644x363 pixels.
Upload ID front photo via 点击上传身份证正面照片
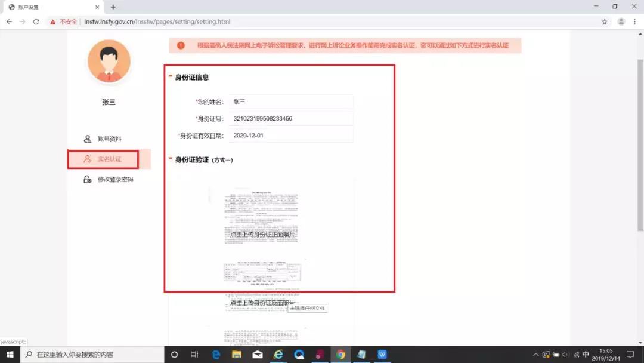[262, 234]
